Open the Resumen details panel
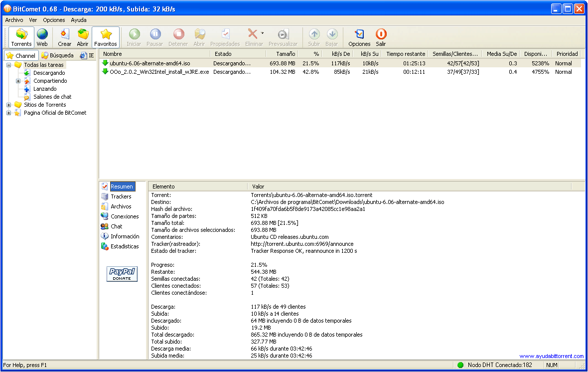Viewport: 588px width, 372px height. 122,186
